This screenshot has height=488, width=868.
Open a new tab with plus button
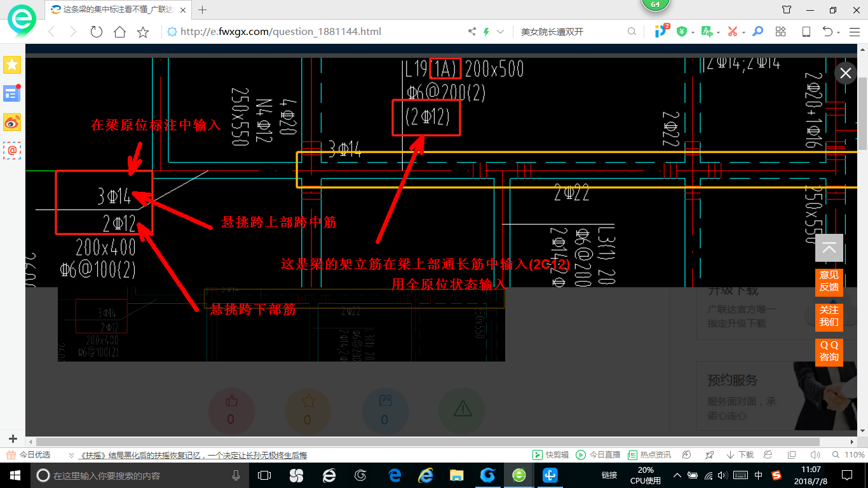click(203, 10)
